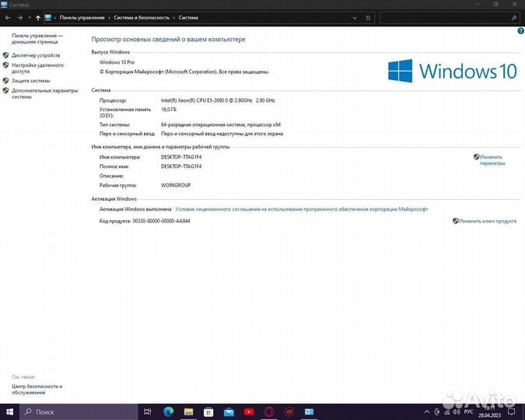Click 'Изменить ключ продукта' link
Viewport: 525px width, 420px height.
[x=487, y=221]
